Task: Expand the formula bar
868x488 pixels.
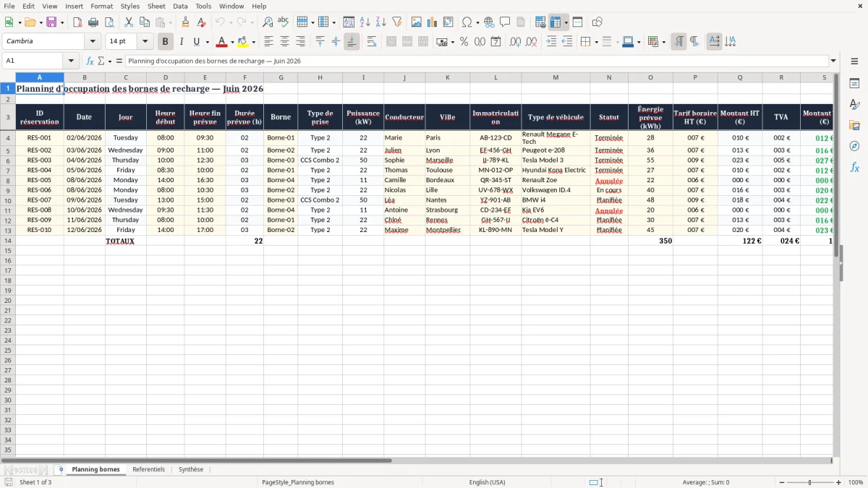Action: point(833,61)
